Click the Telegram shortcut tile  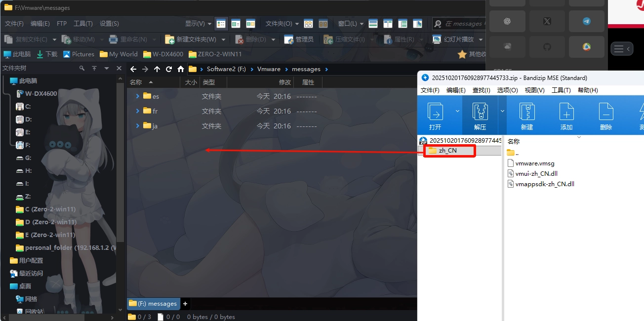(586, 21)
